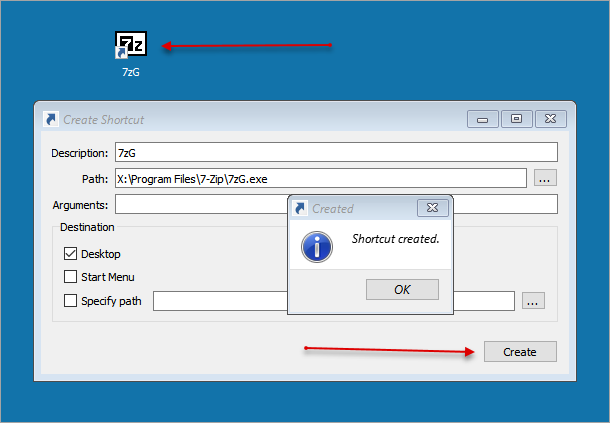Minimize the Create Shortcut window

pos(482,119)
